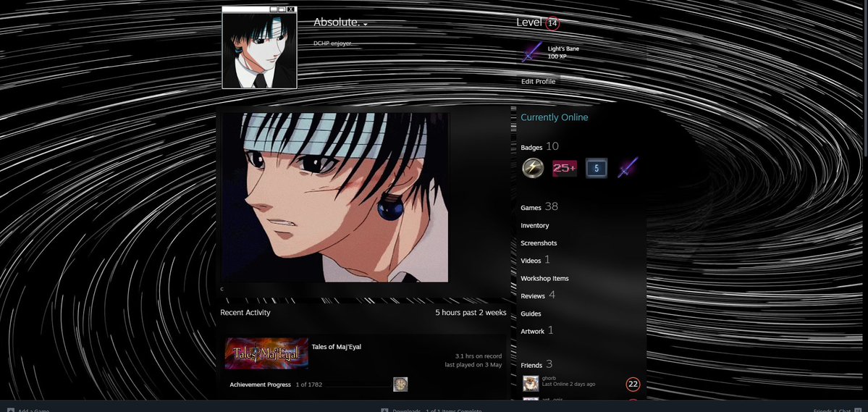Click the Level label text
This screenshot has height=412, width=868.
click(528, 22)
